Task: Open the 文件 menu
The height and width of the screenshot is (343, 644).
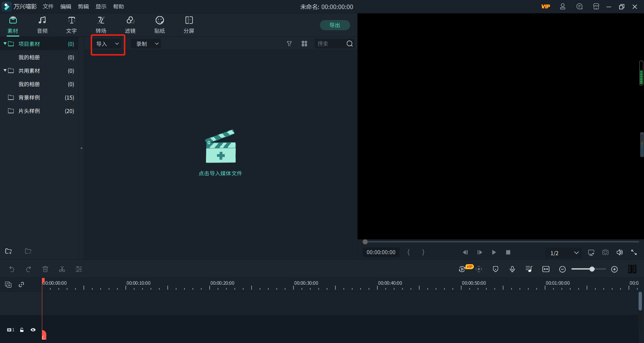Action: [48, 7]
